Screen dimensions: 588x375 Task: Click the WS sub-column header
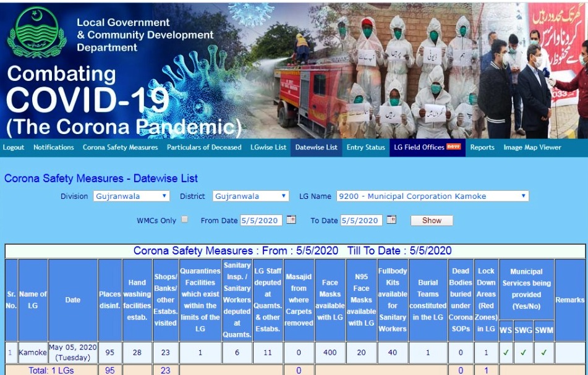pos(506,331)
